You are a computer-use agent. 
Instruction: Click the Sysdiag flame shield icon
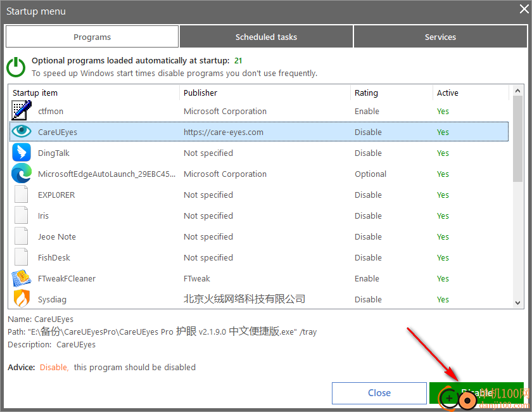[x=22, y=299]
